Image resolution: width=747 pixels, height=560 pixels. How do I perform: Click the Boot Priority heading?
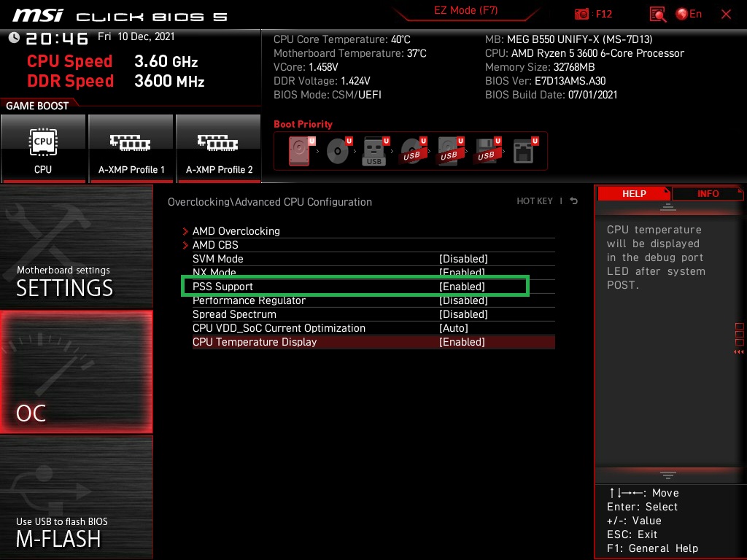tap(303, 124)
